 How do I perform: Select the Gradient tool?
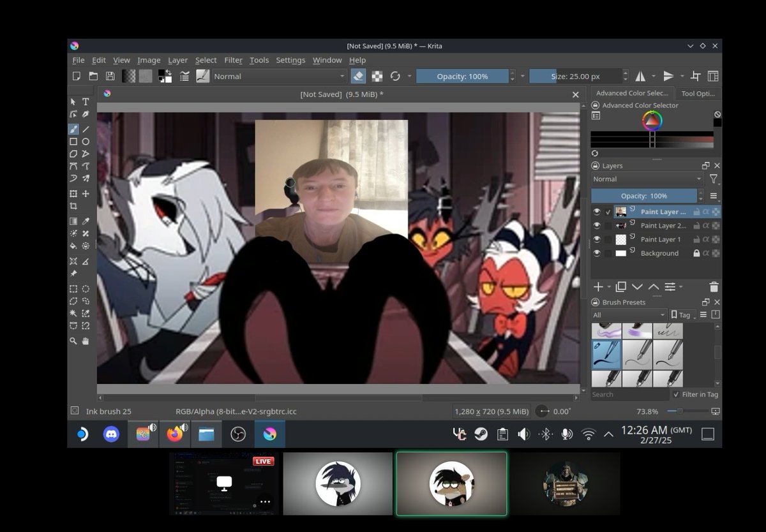[73, 221]
